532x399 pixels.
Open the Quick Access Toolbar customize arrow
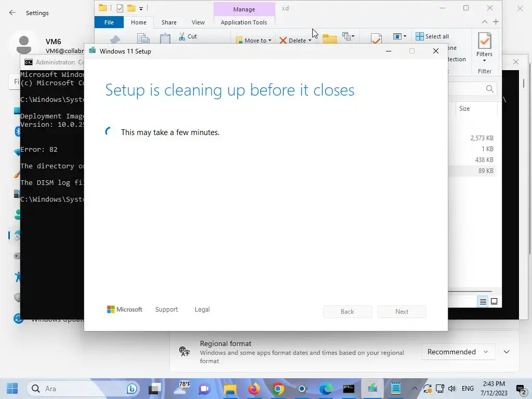[x=141, y=8]
